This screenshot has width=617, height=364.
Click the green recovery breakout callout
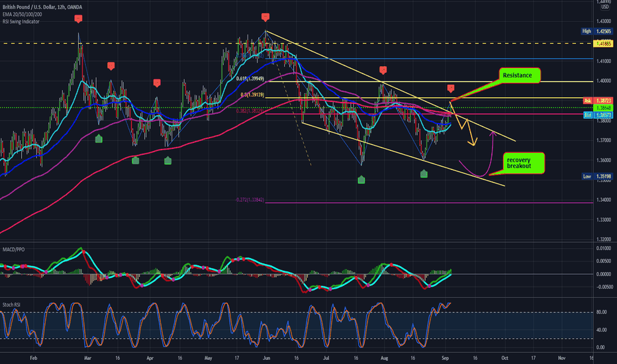tap(524, 163)
